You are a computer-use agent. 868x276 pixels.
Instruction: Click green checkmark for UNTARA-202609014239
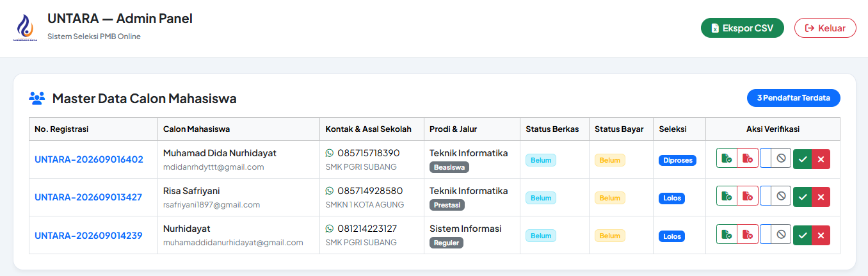802,235
